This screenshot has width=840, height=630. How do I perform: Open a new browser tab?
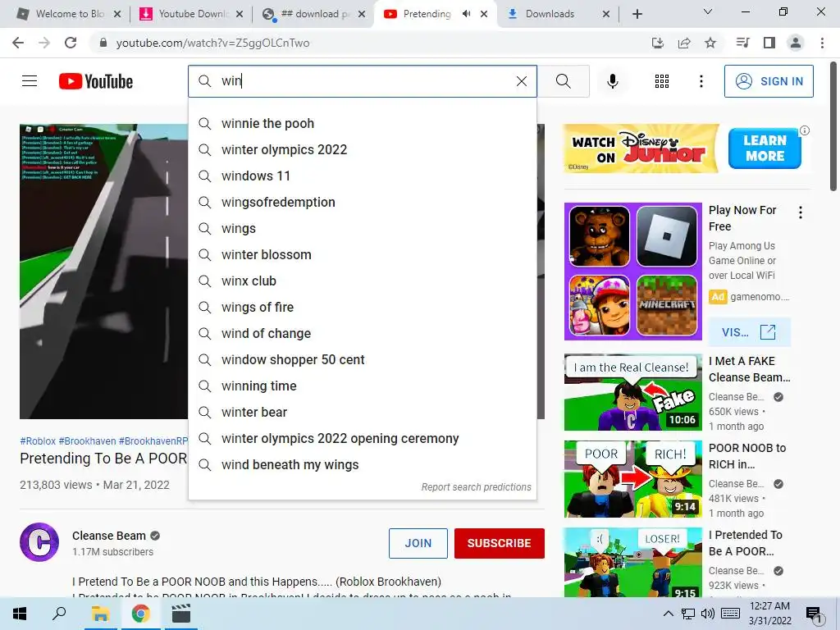click(x=637, y=14)
